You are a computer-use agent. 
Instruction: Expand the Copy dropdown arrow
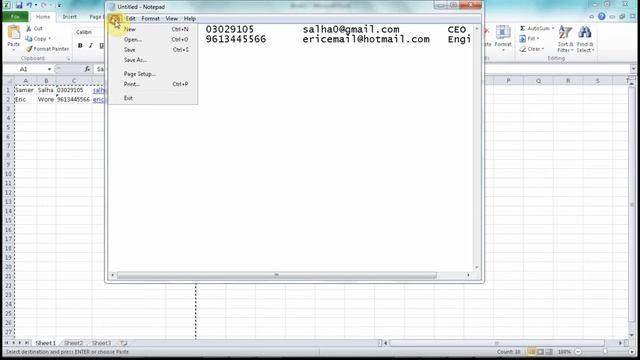(x=49, y=39)
